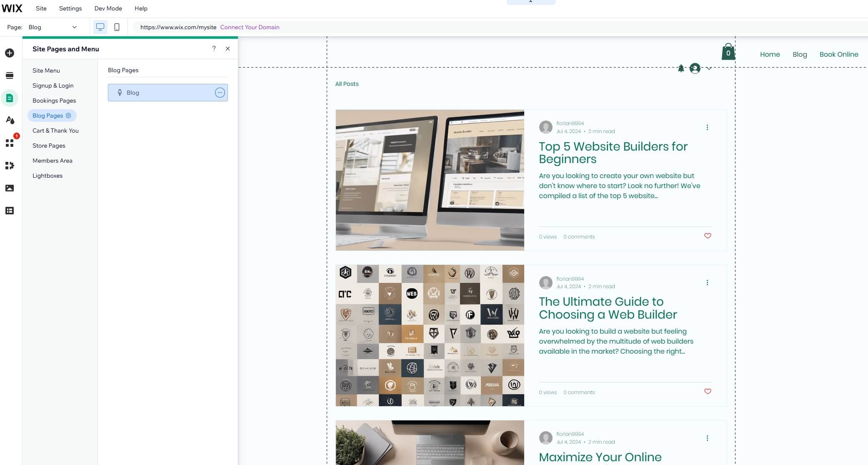The image size is (868, 465).
Task: Click Book Online in site navigation
Action: coord(839,54)
